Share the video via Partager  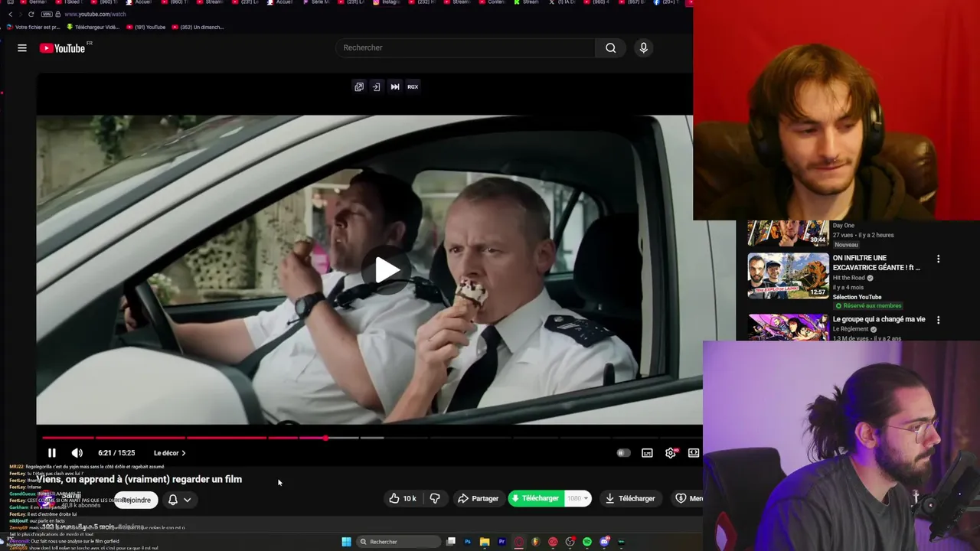click(478, 498)
